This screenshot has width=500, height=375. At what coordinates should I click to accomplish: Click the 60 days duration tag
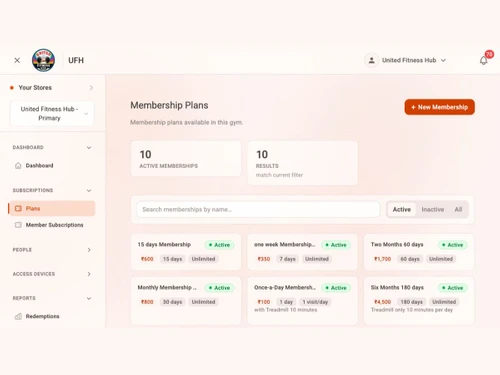coord(410,259)
